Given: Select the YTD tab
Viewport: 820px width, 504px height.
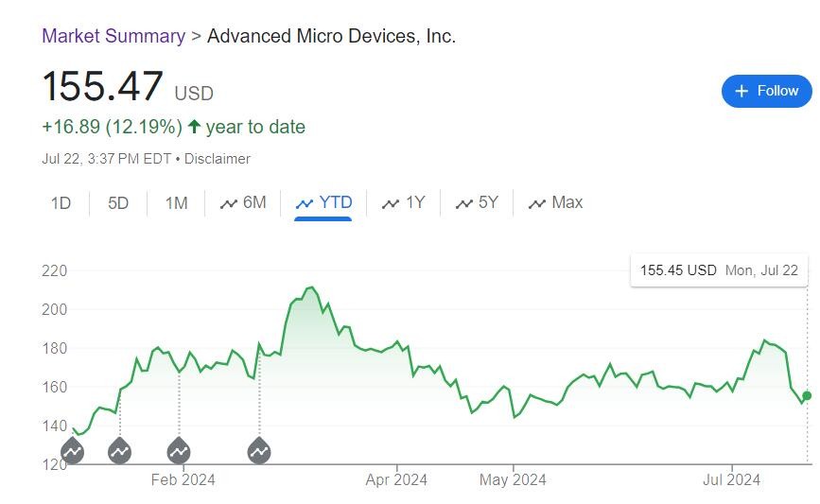Looking at the screenshot, I should point(323,202).
